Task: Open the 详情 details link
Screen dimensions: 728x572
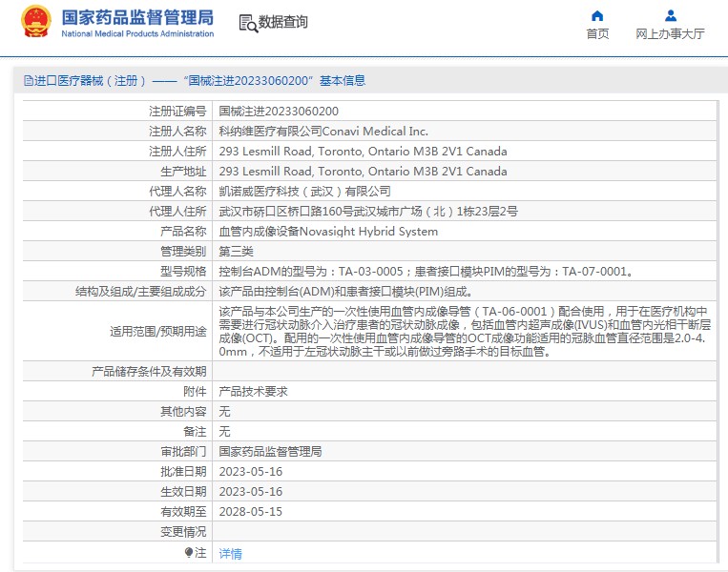Action: pos(230,554)
